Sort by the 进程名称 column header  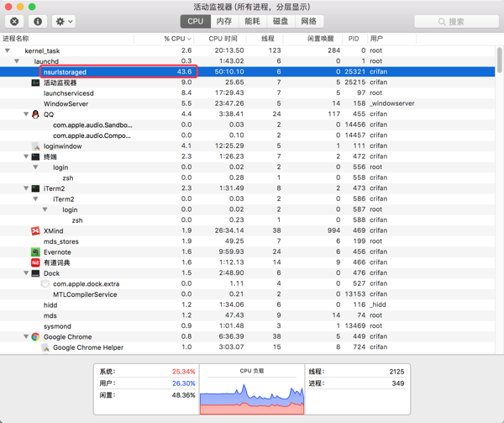(x=67, y=39)
